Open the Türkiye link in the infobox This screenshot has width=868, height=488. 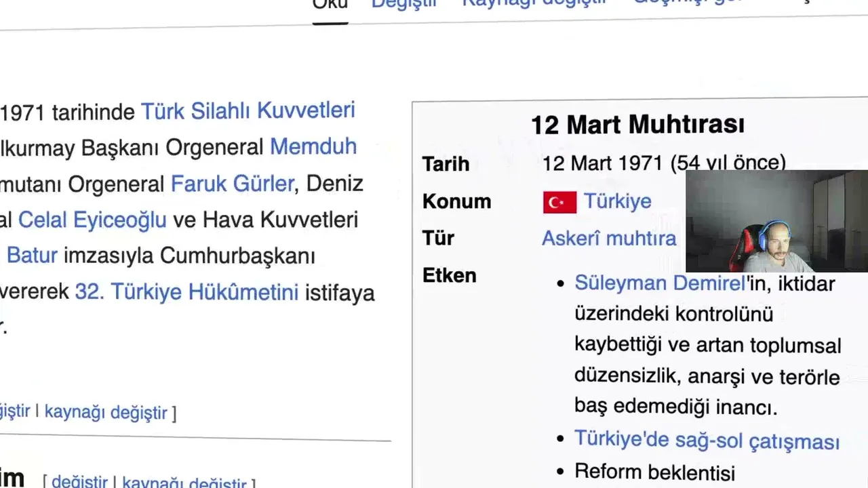click(x=618, y=201)
